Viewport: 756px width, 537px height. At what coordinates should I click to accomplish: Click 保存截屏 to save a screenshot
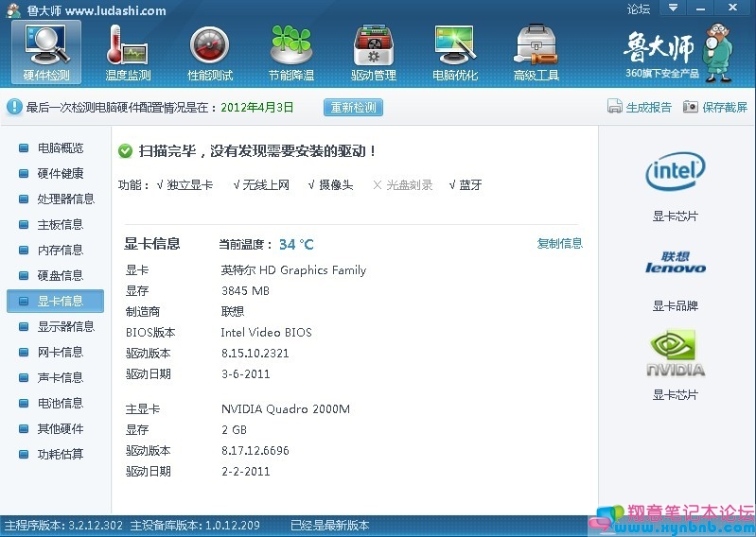pyautogui.click(x=715, y=107)
